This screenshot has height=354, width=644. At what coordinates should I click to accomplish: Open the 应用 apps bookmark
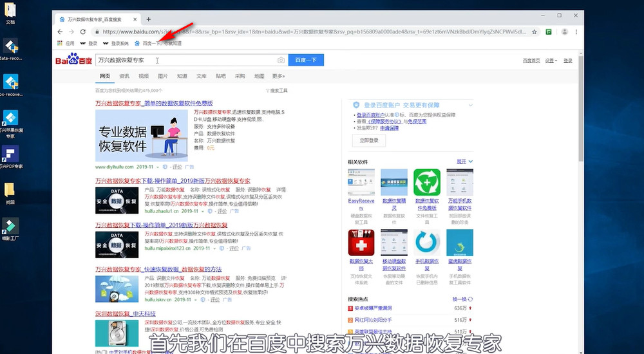pos(66,43)
